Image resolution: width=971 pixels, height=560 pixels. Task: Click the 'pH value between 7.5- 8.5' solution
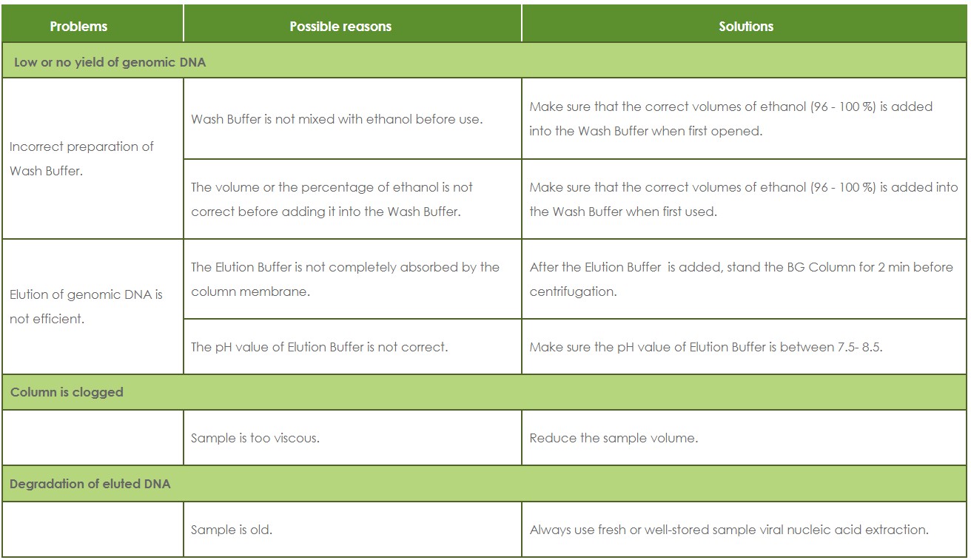tap(705, 346)
